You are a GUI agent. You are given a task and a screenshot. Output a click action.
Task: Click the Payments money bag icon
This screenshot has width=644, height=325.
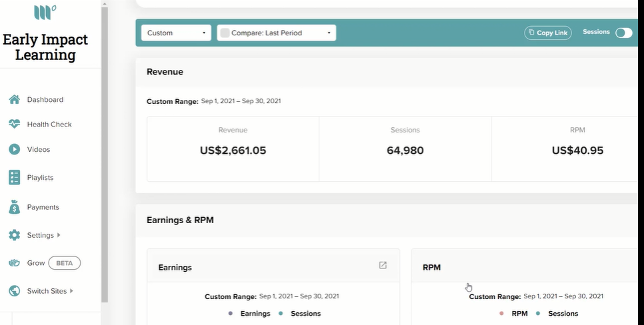15,207
